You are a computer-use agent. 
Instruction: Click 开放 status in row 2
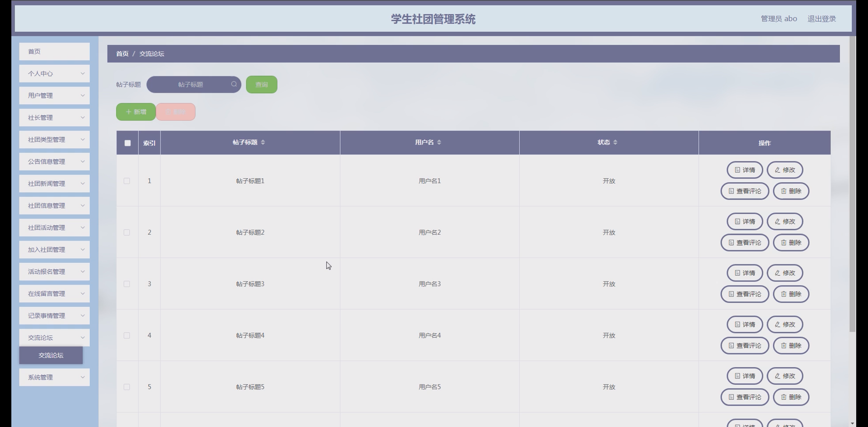[609, 233]
